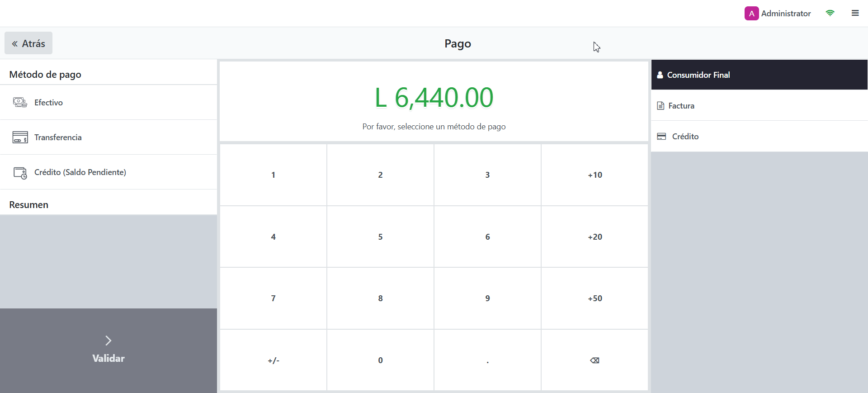Choose the Transferencia payment method icon

[x=20, y=137]
